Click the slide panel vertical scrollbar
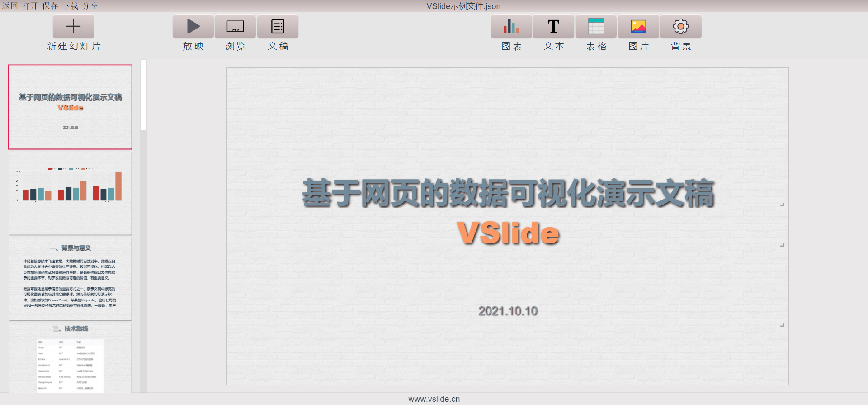Screen dimensions: 868x405 point(144,95)
